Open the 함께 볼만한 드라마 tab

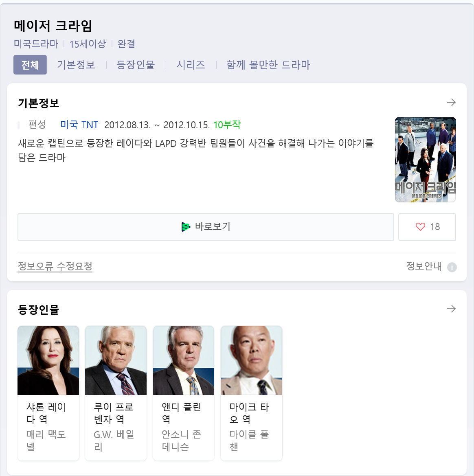(x=268, y=65)
